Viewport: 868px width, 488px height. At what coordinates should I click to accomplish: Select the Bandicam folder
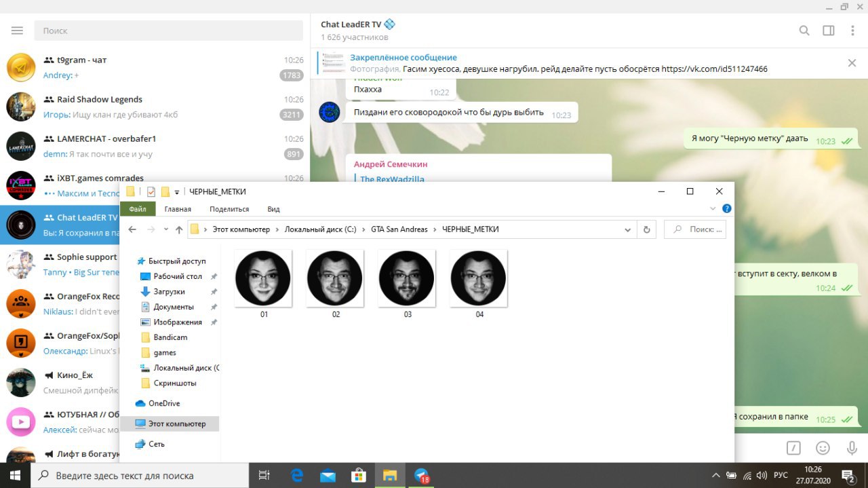pos(170,337)
